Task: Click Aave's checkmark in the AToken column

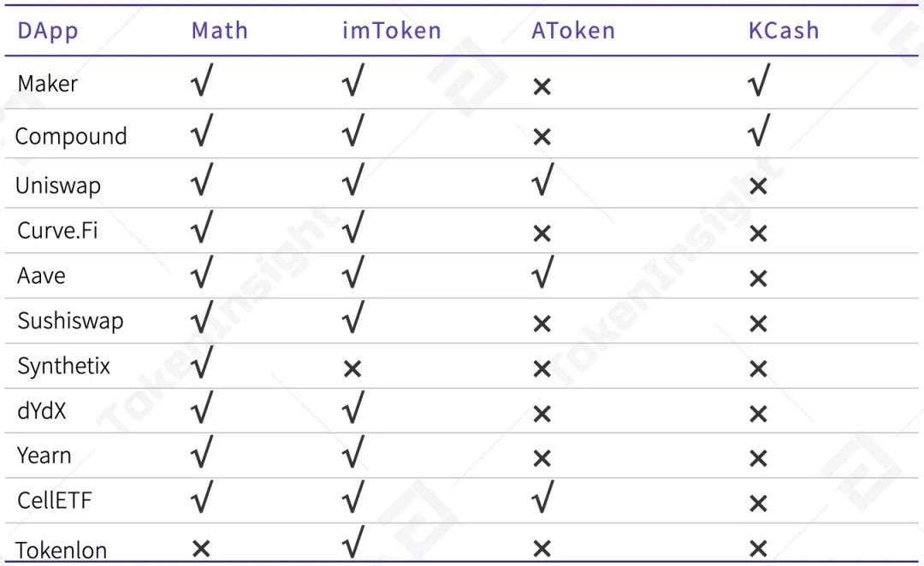Action: (x=541, y=273)
